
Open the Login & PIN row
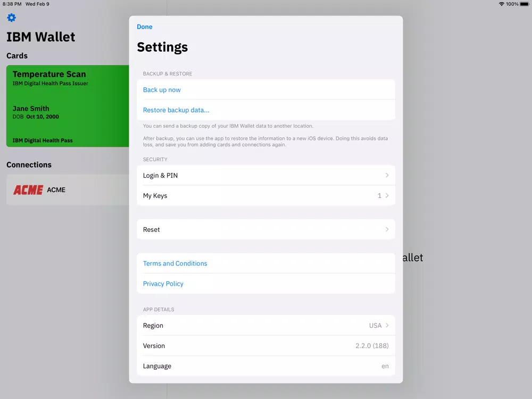click(x=266, y=176)
